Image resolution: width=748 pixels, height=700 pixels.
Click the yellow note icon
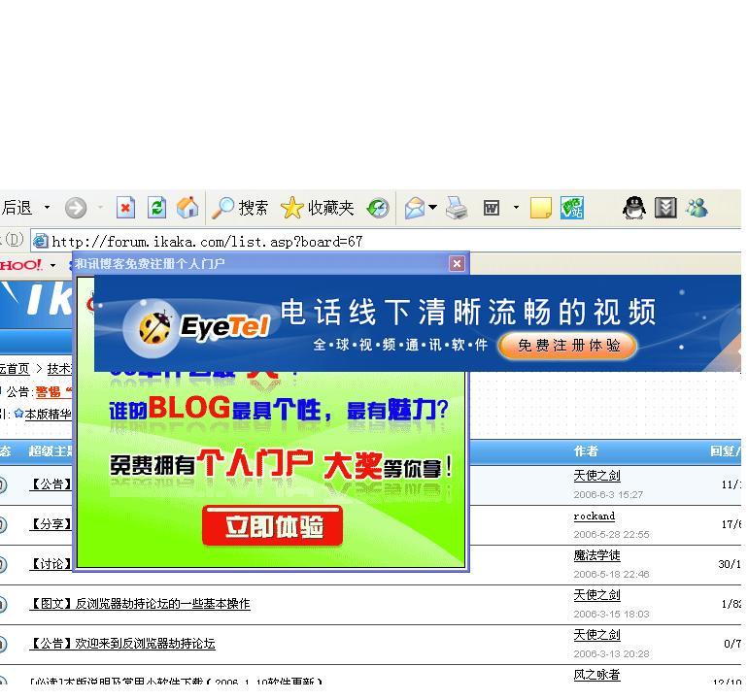tap(541, 209)
